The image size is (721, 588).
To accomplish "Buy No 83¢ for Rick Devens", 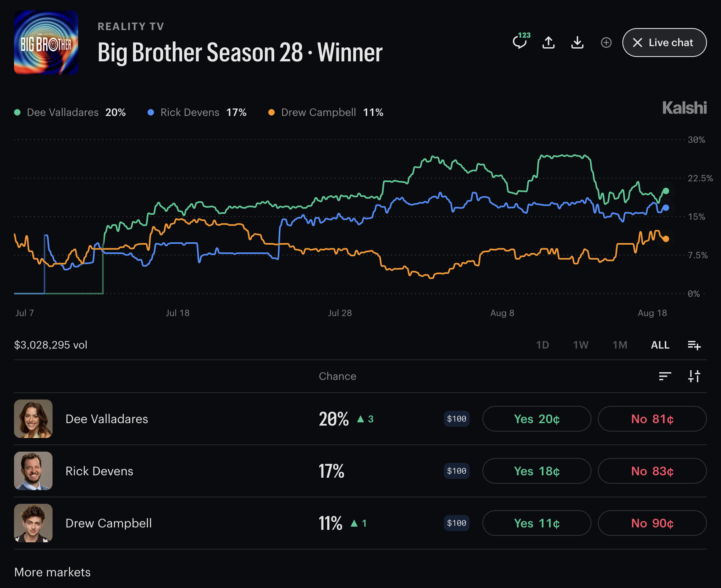I will tap(652, 471).
